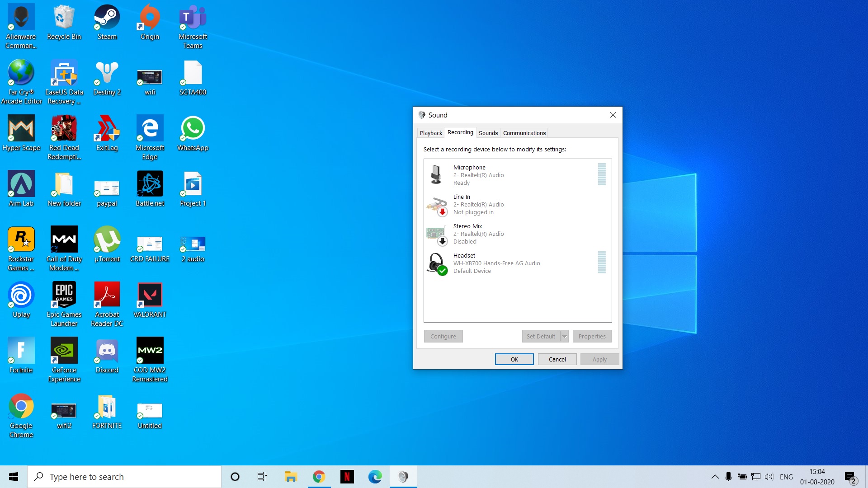Launch Battle.net shortcut
868x488 pixels.
click(150, 189)
